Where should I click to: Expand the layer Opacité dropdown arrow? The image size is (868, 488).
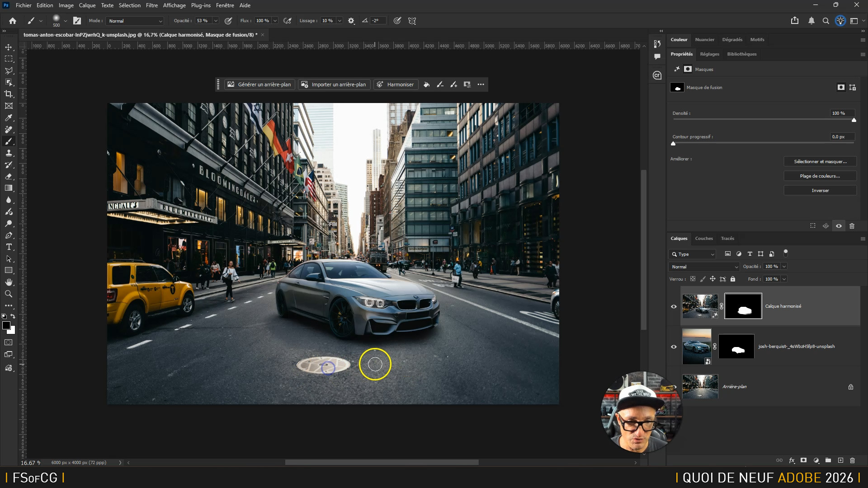coord(784,267)
